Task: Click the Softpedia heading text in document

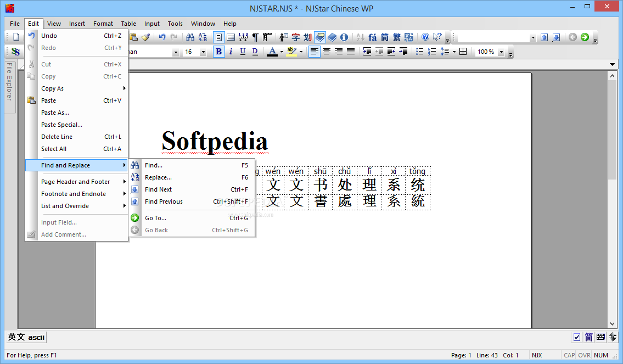Action: coord(215,141)
